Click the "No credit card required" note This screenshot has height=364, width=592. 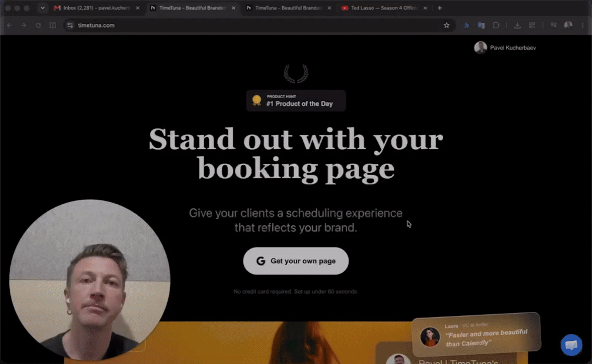[x=296, y=291]
